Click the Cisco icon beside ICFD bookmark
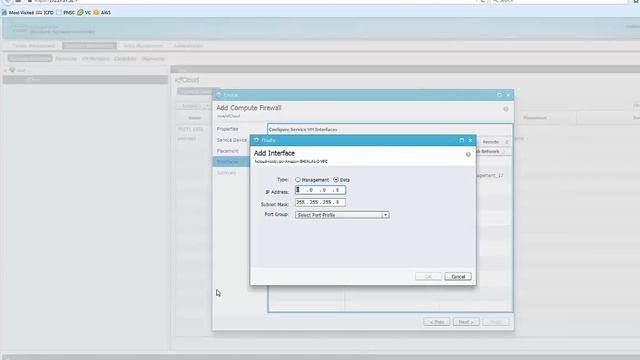The height and width of the screenshot is (360, 640). point(39,13)
